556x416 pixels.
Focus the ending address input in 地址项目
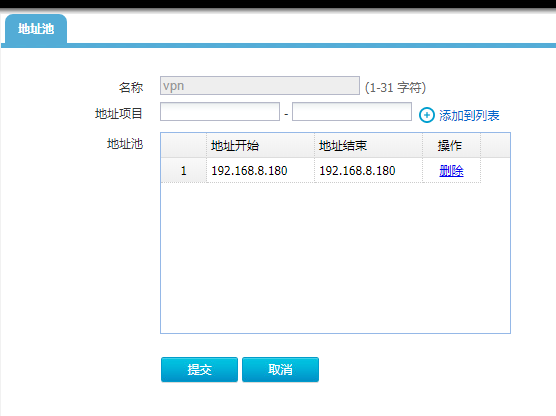(352, 112)
